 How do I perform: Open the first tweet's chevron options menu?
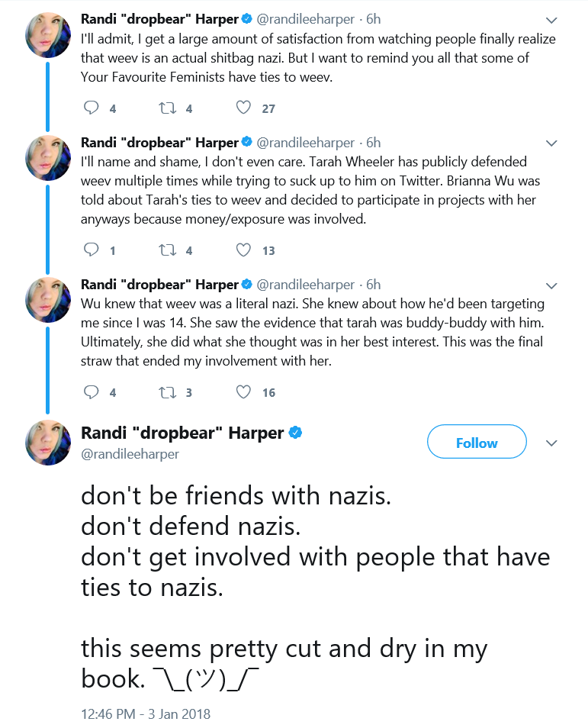tap(551, 20)
